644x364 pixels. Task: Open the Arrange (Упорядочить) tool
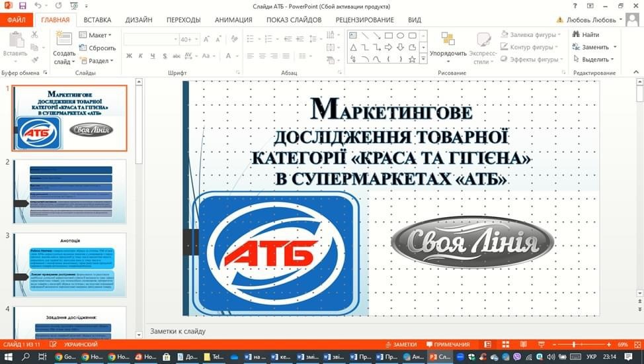[x=448, y=45]
